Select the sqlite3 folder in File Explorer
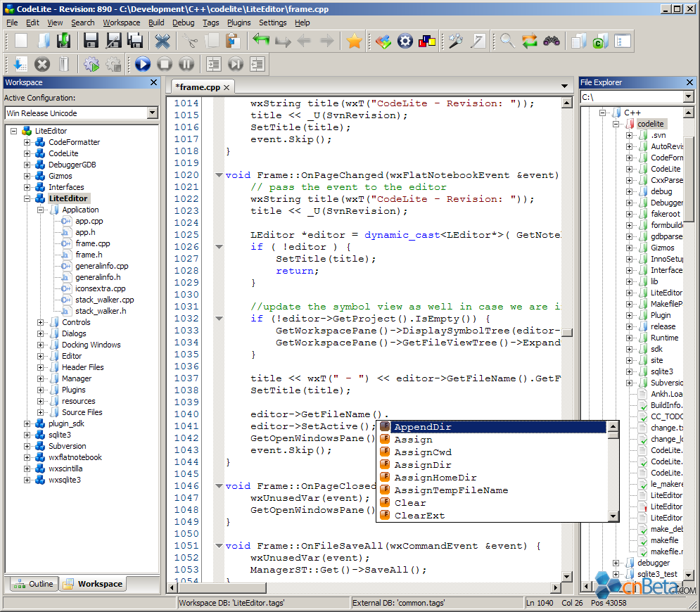This screenshot has width=700, height=612. pyautogui.click(x=661, y=371)
